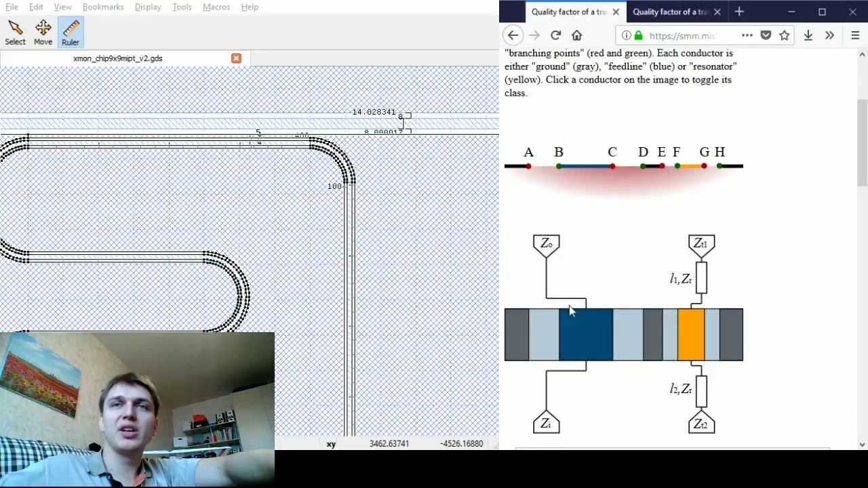Close the xmon_chip9x9mipt_v2.gds tab
The height and width of the screenshot is (488, 868).
[x=236, y=58]
